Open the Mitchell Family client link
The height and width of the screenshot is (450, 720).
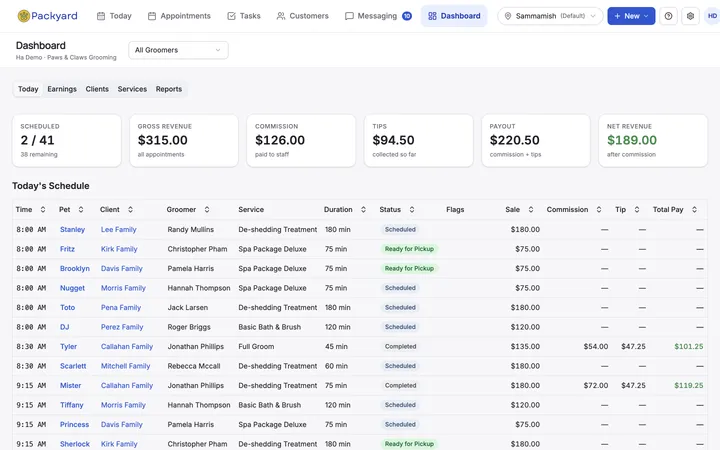125,366
